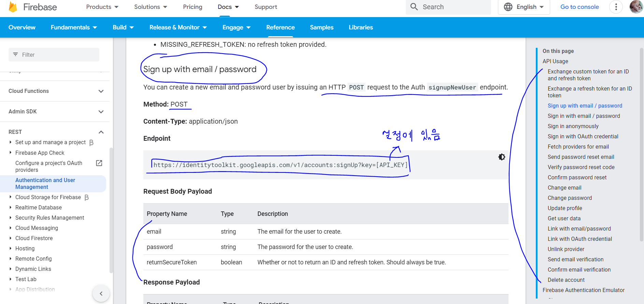Jump to Sign in with email / password
644x304 pixels.
coord(584,116)
